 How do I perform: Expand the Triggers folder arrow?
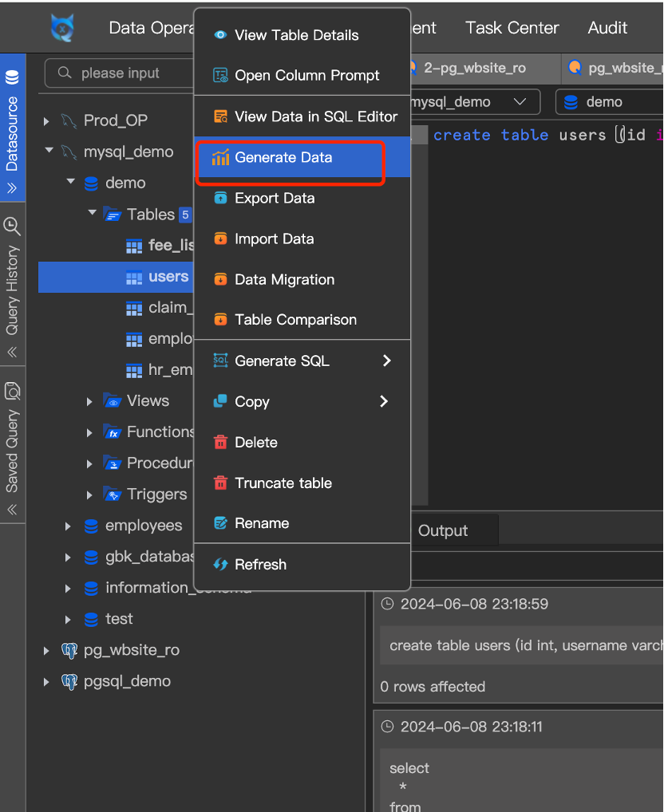coord(89,495)
